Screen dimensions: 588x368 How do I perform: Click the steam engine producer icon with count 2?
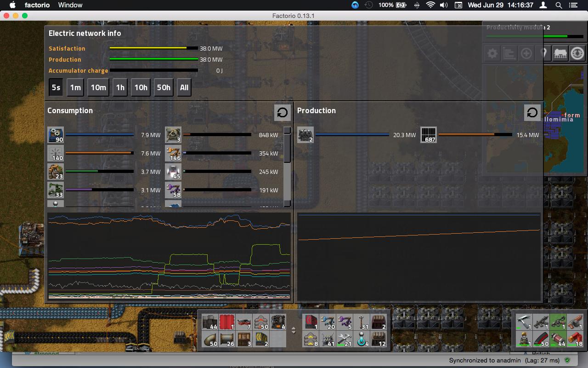(x=305, y=135)
